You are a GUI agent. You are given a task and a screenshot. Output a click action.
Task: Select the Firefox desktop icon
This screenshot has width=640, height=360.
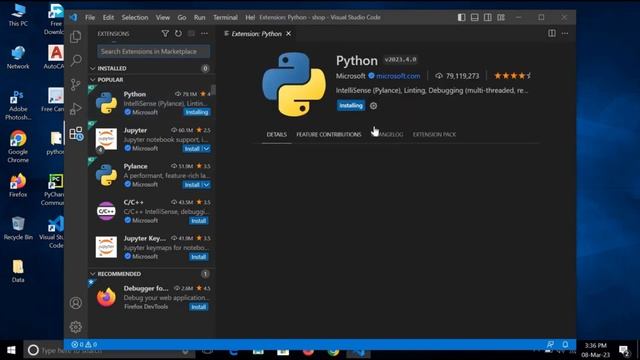click(18, 186)
